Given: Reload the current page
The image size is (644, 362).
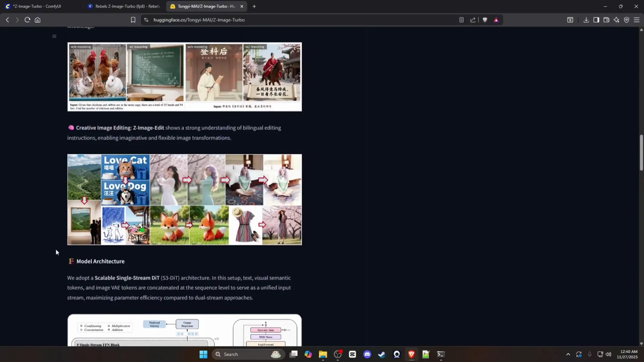Looking at the screenshot, I should coord(27,20).
